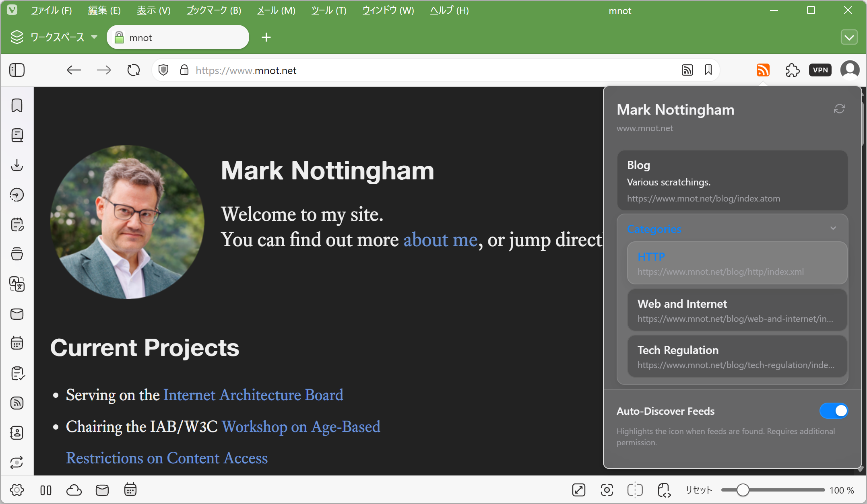Toggle page tiling in status bar
The height and width of the screenshot is (504, 867).
(635, 490)
